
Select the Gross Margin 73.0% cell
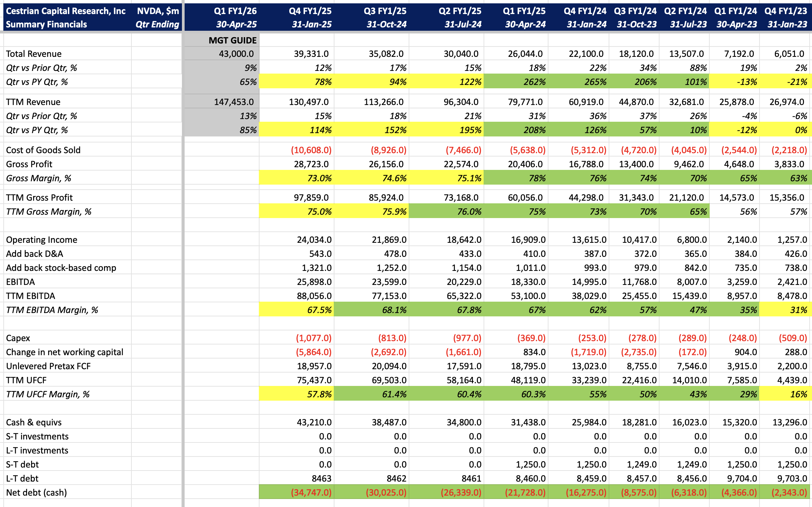[x=319, y=178]
